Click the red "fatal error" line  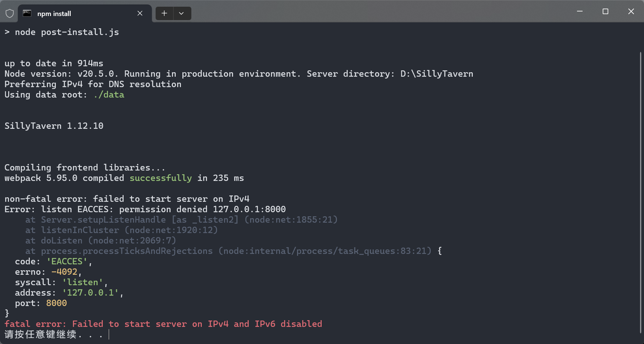coord(163,324)
